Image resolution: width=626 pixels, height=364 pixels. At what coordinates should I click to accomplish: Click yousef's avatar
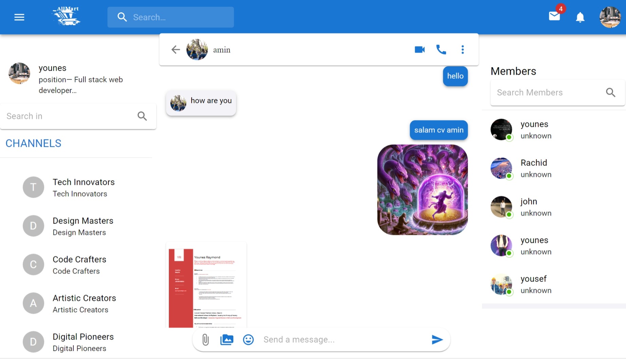click(x=501, y=284)
